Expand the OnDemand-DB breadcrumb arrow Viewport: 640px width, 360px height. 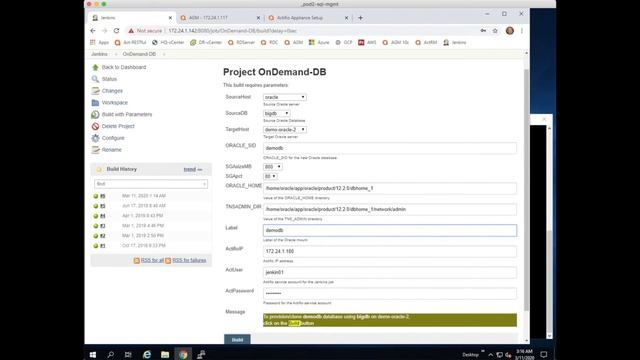[x=164, y=54]
